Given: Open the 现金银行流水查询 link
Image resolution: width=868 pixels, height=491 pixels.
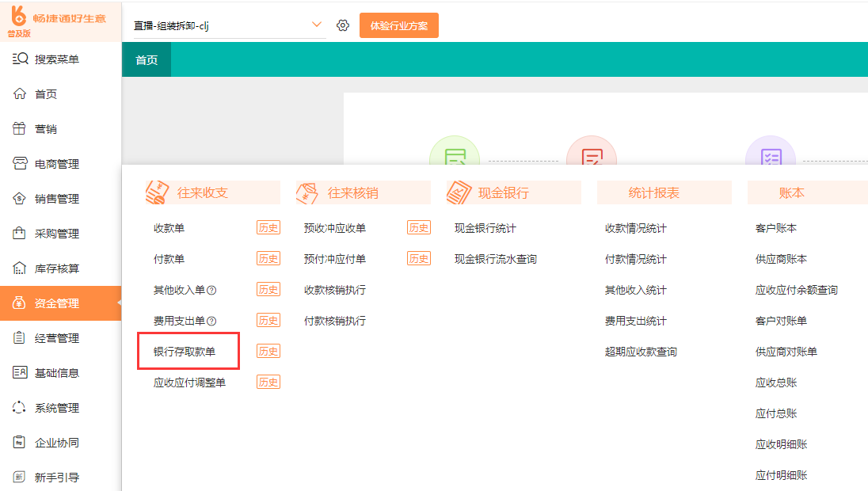Looking at the screenshot, I should pyautogui.click(x=495, y=259).
